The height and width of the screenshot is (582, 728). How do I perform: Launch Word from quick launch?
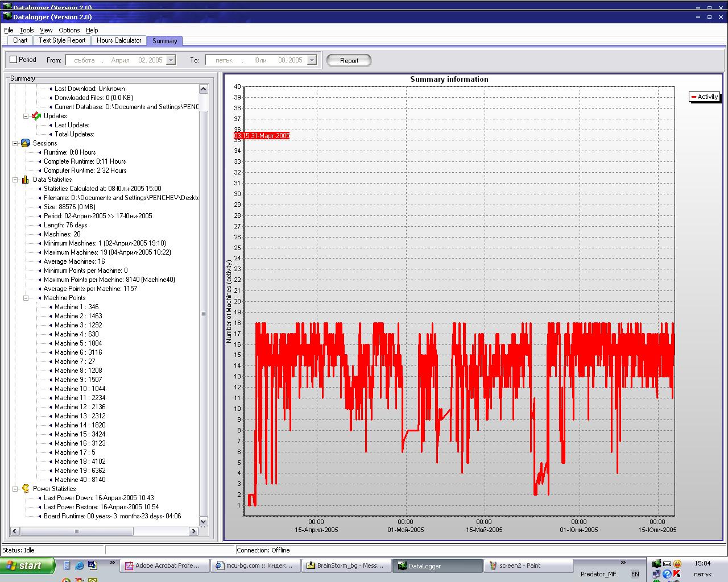[x=92, y=566]
